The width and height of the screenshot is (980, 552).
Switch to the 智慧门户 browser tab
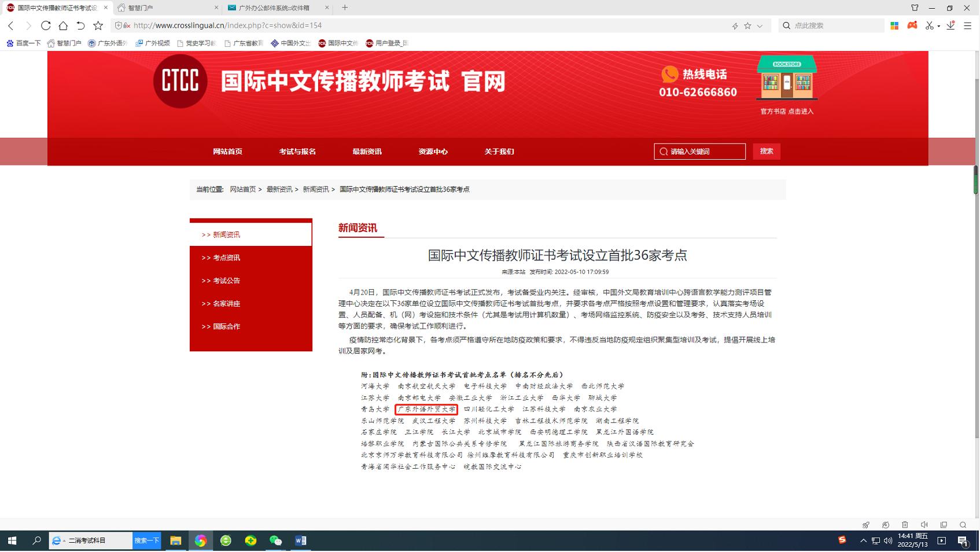166,8
